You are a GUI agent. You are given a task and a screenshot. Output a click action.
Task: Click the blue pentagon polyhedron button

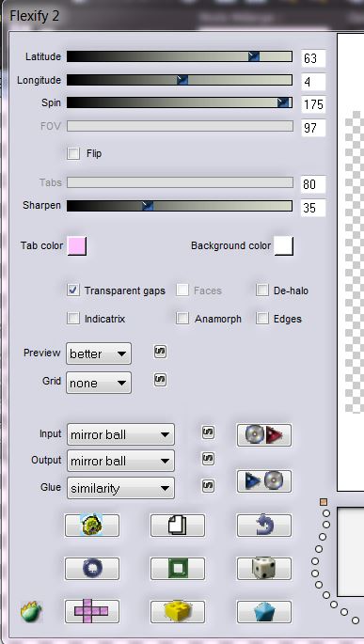coord(264,611)
